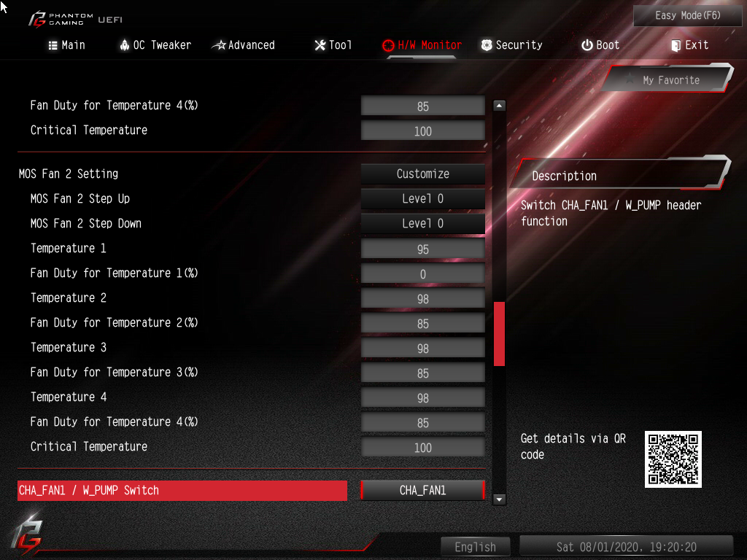Click the English language button
The width and height of the screenshot is (747, 560).
[475, 547]
